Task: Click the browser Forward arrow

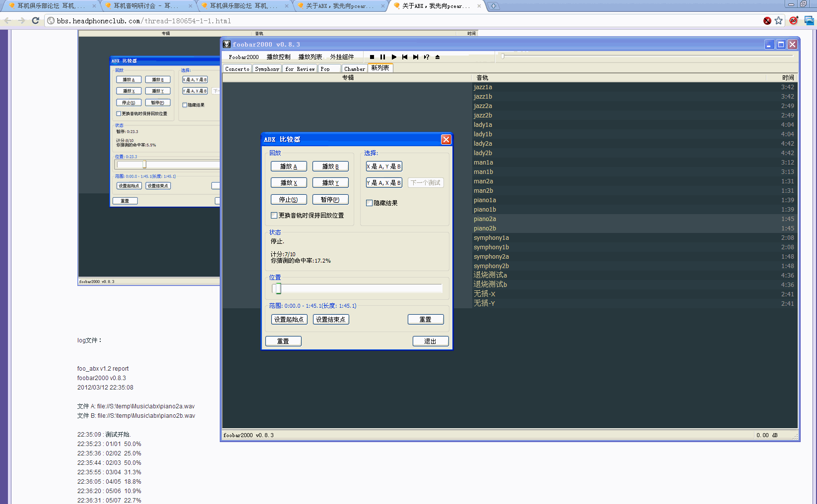Action: (x=21, y=21)
